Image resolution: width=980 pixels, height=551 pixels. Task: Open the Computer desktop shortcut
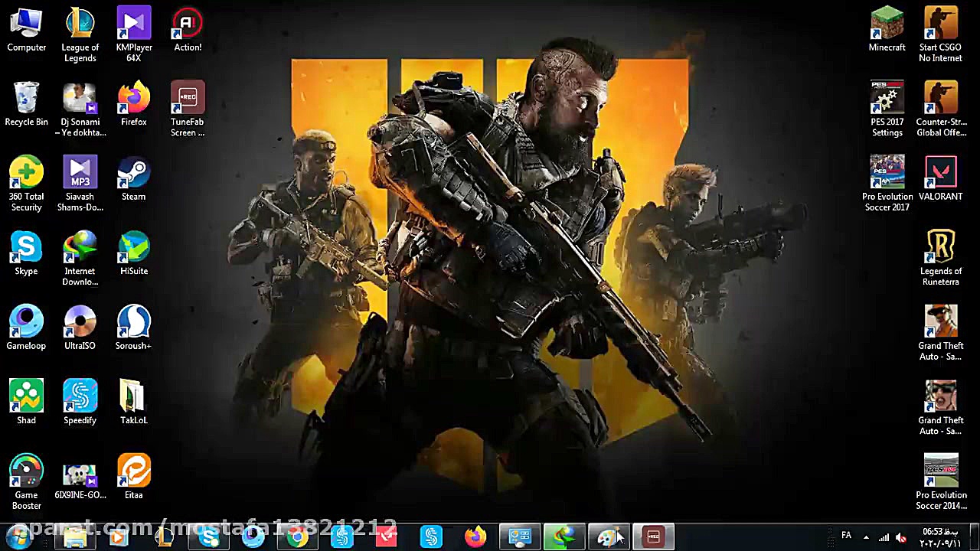[x=26, y=30]
